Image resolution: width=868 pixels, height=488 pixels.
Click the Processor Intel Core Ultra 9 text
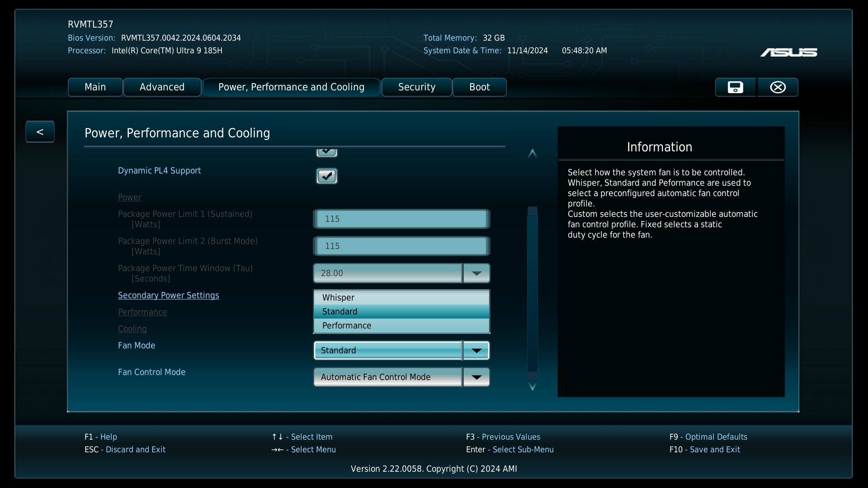[167, 51]
